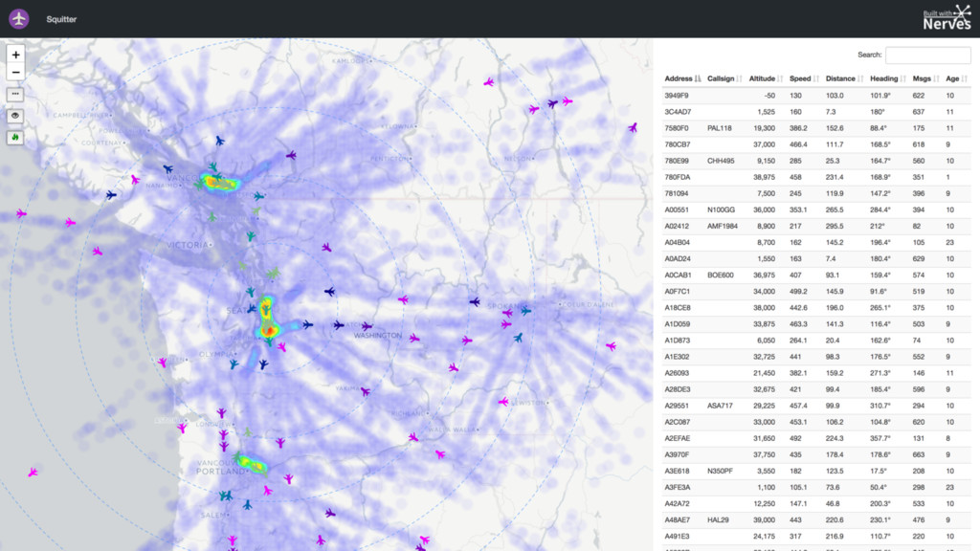Click the magenta plane west of Olympia
The height and width of the screenshot is (551, 980).
(163, 362)
